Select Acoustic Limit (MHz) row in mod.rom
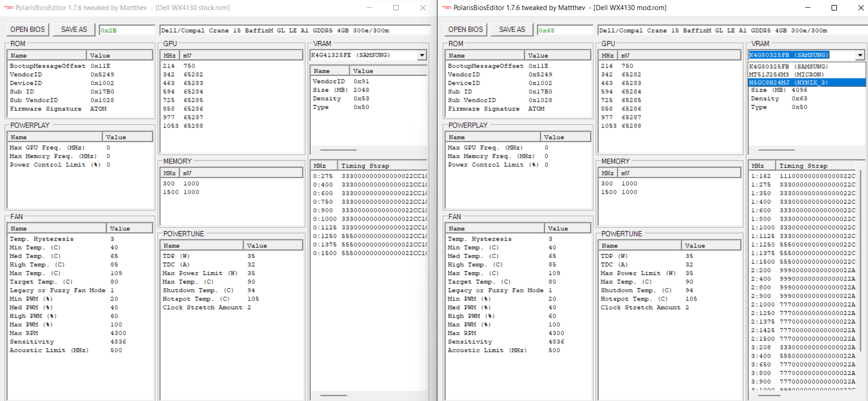The image size is (868, 401). tap(518, 350)
